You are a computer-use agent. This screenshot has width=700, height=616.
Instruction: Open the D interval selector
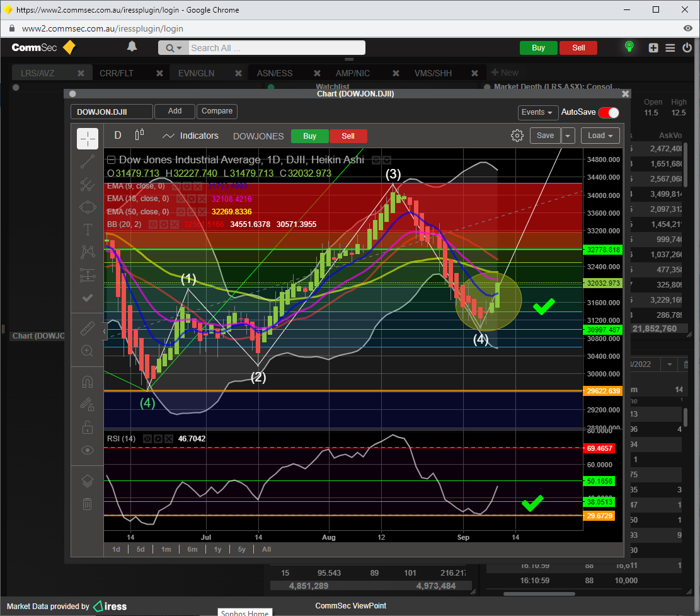[x=118, y=136]
